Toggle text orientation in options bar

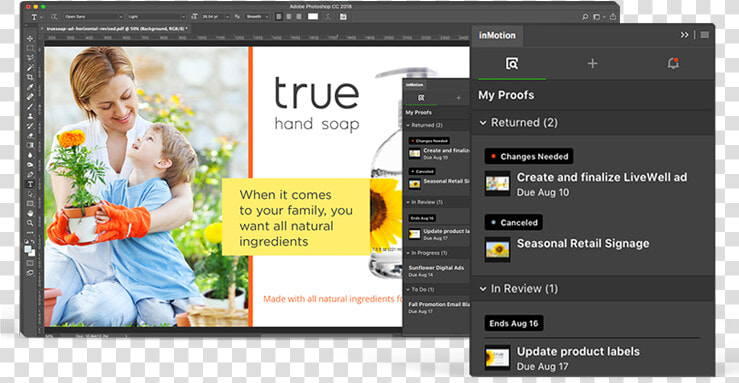click(x=54, y=16)
